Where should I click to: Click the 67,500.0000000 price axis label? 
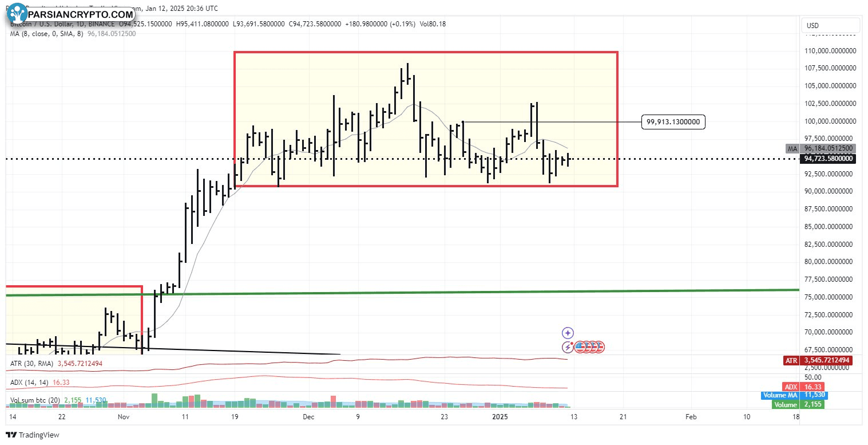click(x=830, y=349)
